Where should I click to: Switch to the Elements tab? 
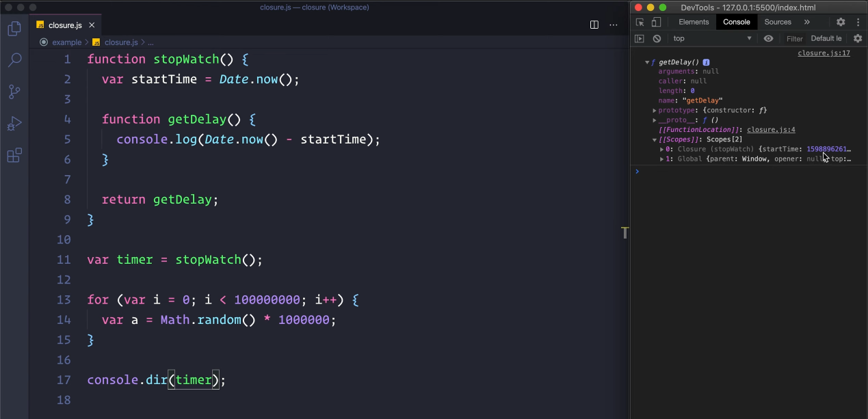(x=694, y=22)
